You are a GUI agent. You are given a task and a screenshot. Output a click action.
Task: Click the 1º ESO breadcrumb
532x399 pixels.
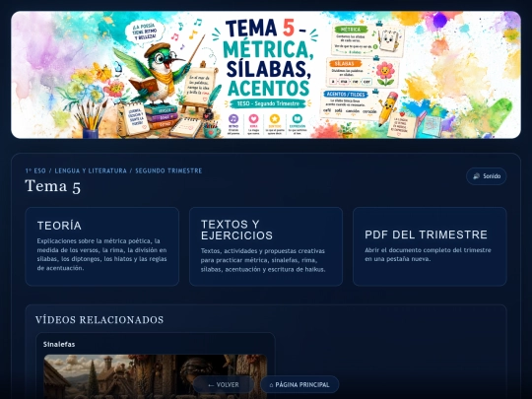pyautogui.click(x=35, y=170)
